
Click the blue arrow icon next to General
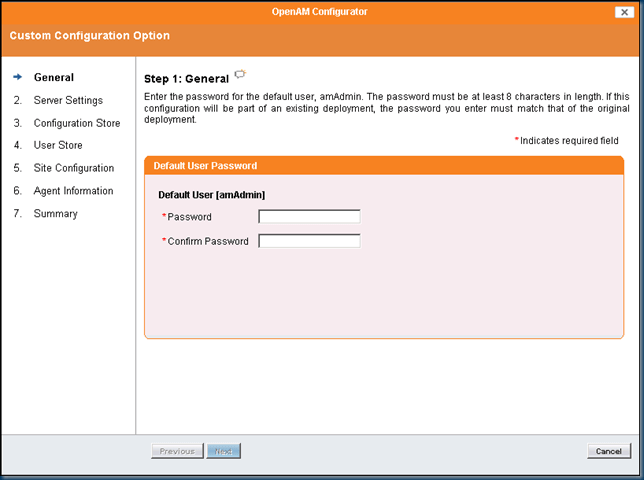(18, 77)
